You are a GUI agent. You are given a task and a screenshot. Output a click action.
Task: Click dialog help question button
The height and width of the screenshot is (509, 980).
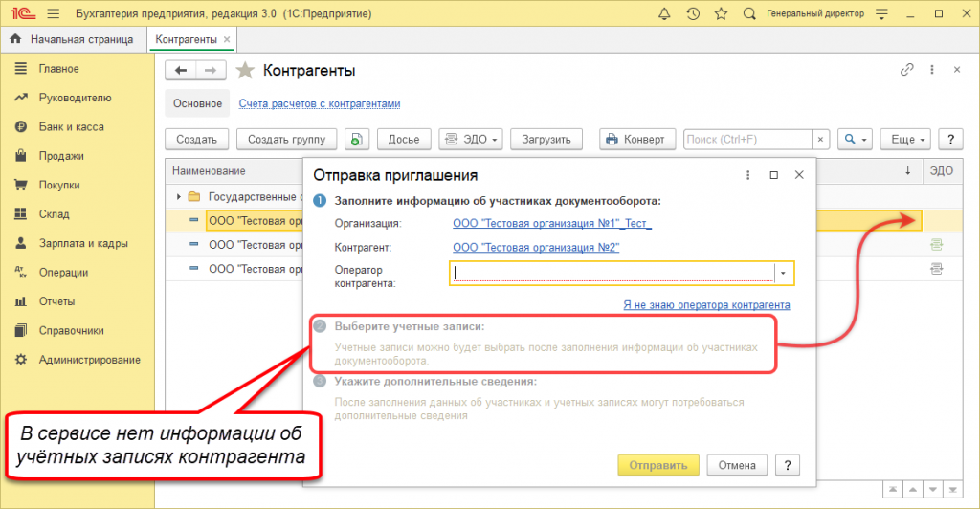click(x=788, y=465)
